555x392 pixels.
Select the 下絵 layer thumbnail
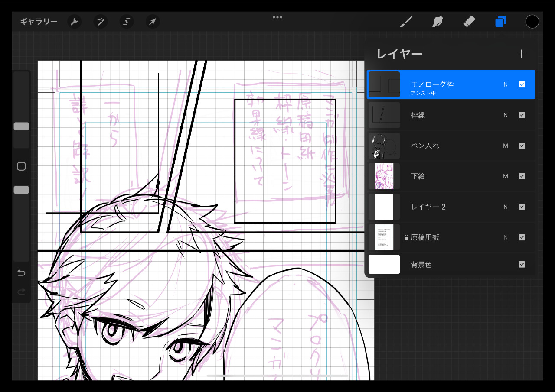(384, 176)
